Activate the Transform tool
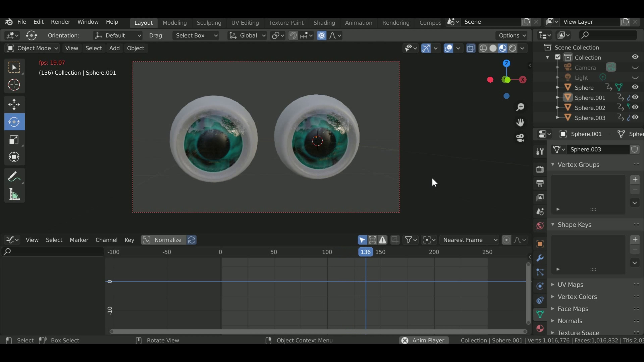This screenshot has height=362, width=644. point(14,157)
